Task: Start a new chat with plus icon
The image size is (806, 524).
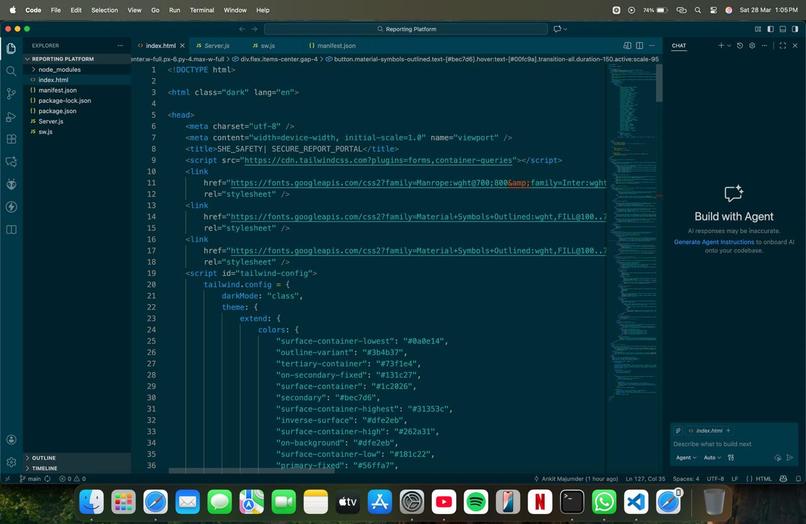Action: coord(721,46)
